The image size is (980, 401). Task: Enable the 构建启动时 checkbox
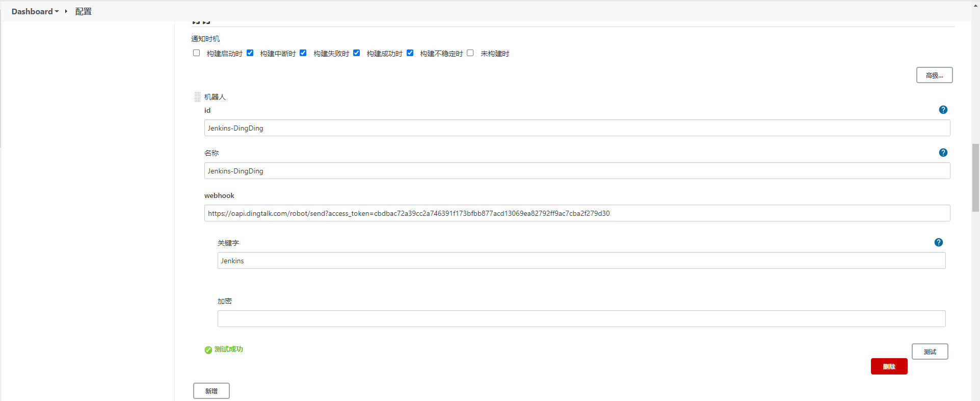click(196, 53)
